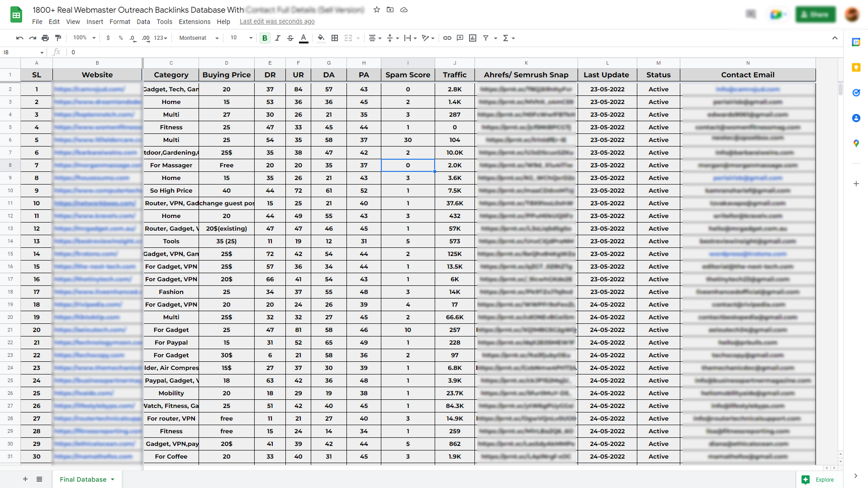Screen dimensions: 868x488
Task: Open Google Keep in side panel
Action: 856,67
